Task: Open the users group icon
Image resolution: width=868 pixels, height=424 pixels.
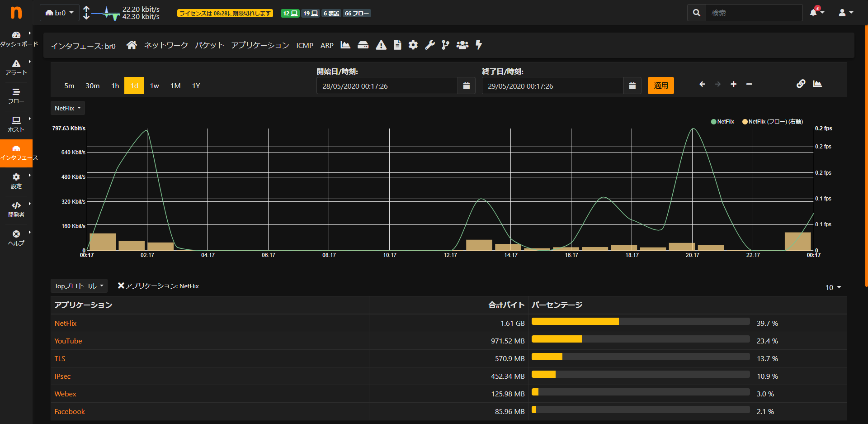Action: (x=462, y=45)
